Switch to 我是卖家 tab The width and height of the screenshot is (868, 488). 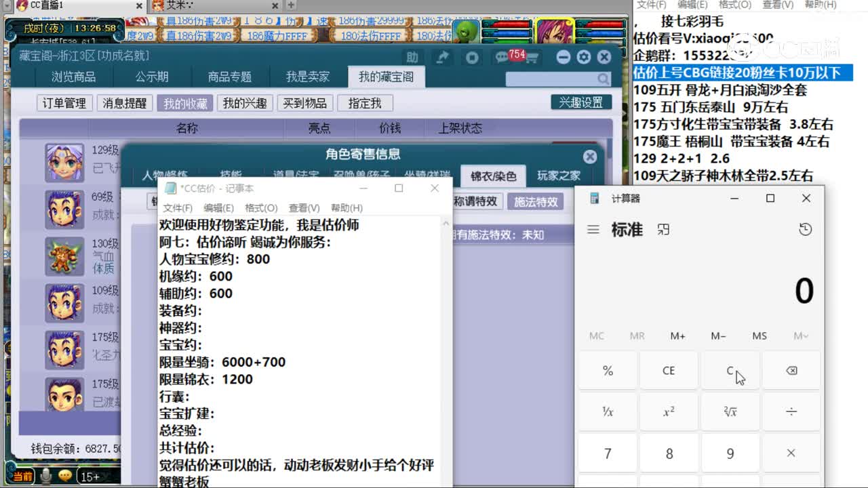click(x=308, y=77)
